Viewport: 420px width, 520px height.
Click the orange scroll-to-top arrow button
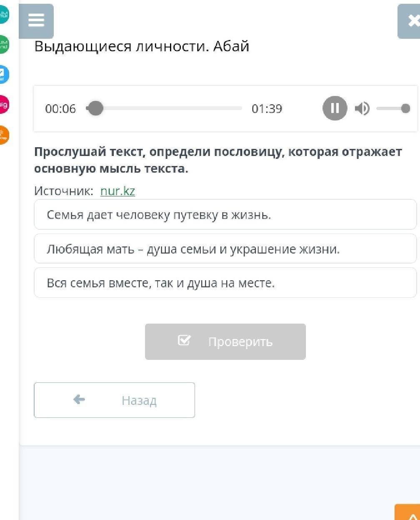(x=408, y=513)
